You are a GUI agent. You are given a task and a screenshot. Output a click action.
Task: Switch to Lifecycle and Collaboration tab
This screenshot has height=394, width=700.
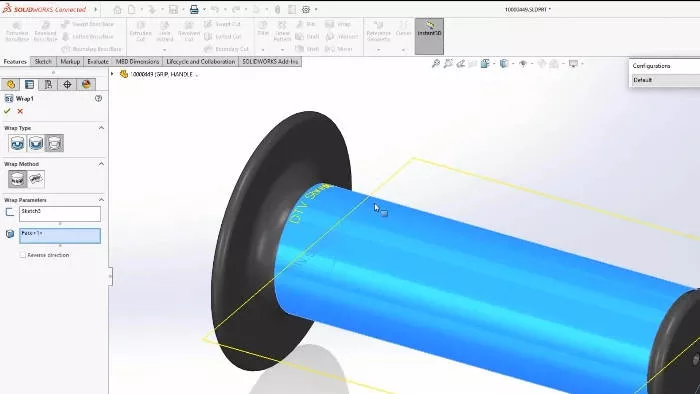click(x=200, y=62)
